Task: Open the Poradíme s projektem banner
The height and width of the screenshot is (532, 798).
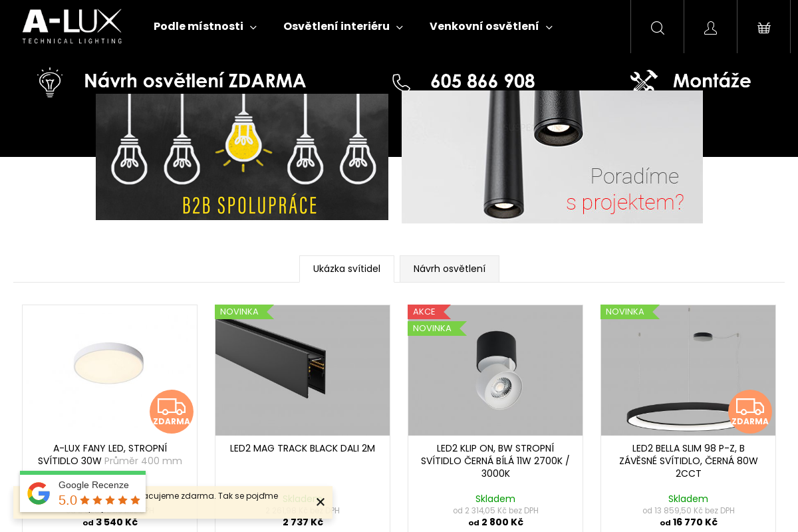Action: [x=552, y=157]
